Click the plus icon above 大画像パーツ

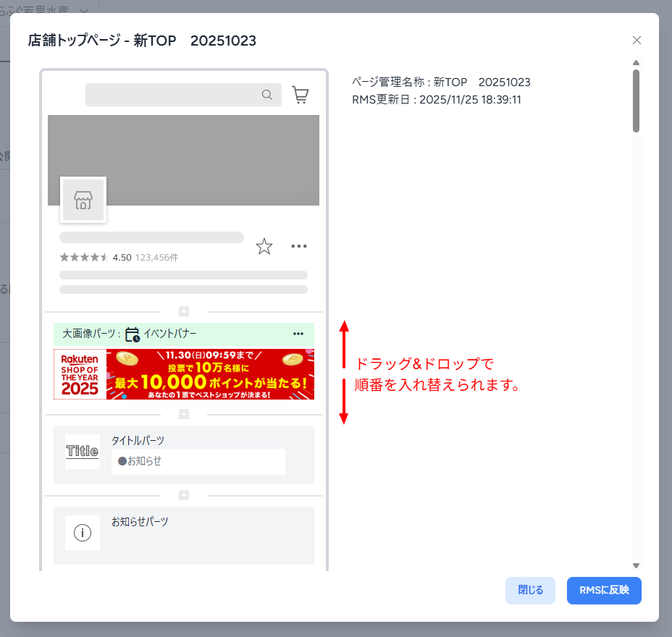pyautogui.click(x=184, y=311)
